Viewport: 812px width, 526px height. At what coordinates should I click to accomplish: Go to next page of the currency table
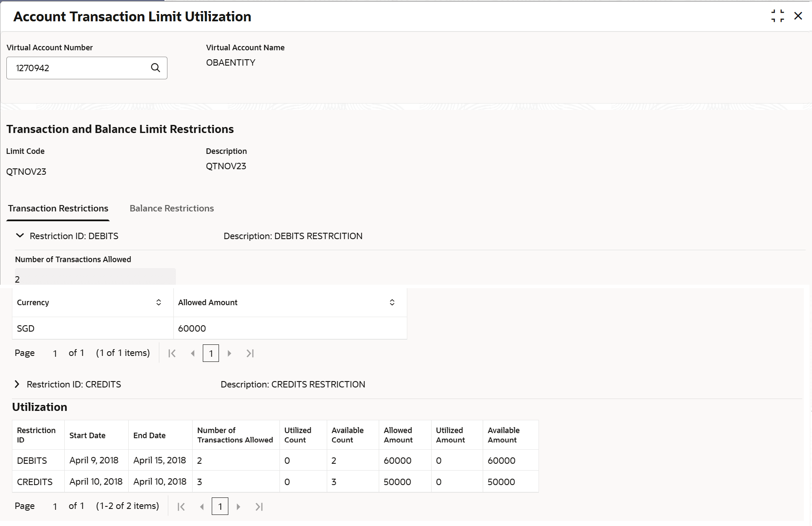(x=230, y=353)
